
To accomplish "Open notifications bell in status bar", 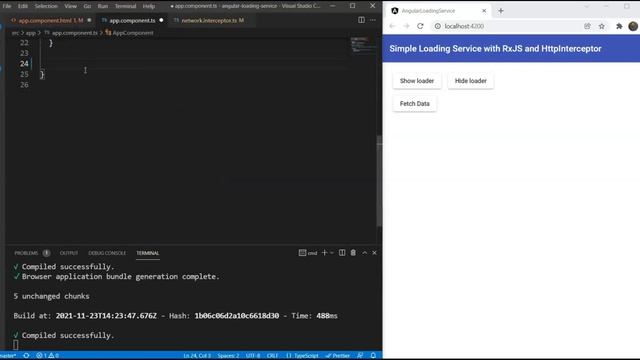I will (x=373, y=356).
